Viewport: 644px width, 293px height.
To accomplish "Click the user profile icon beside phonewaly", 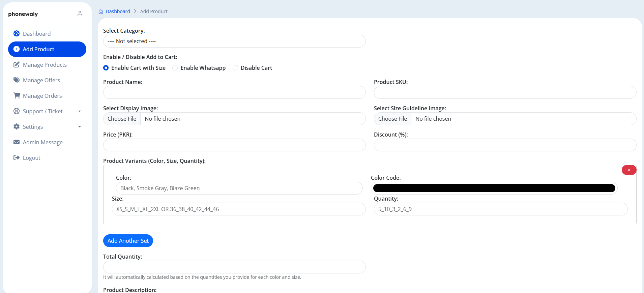I will (x=80, y=13).
